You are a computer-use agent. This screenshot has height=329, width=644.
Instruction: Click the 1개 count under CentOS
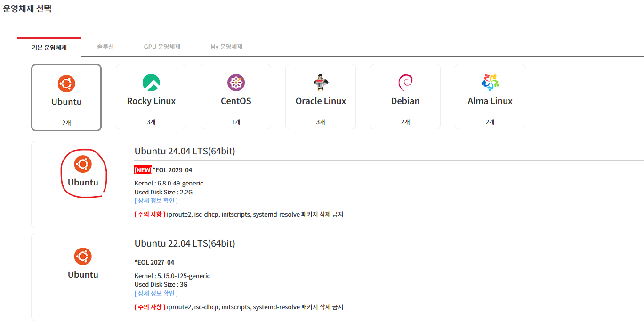click(236, 122)
